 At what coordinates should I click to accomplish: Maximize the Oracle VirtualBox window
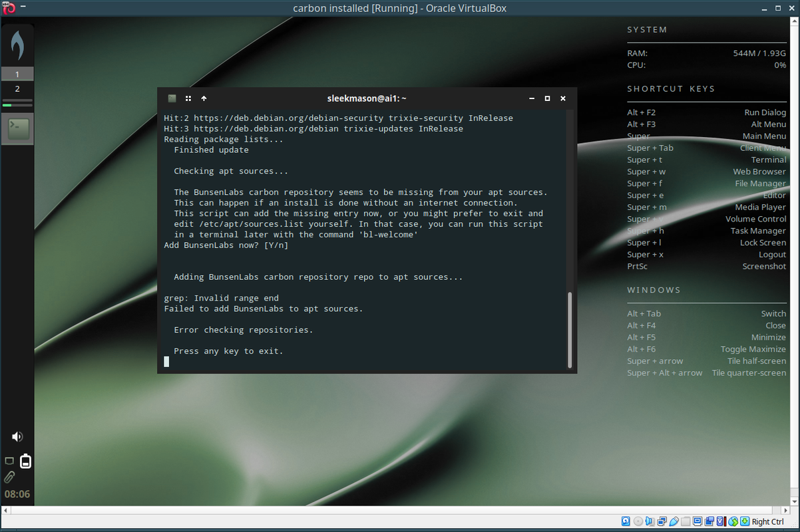pyautogui.click(x=778, y=8)
